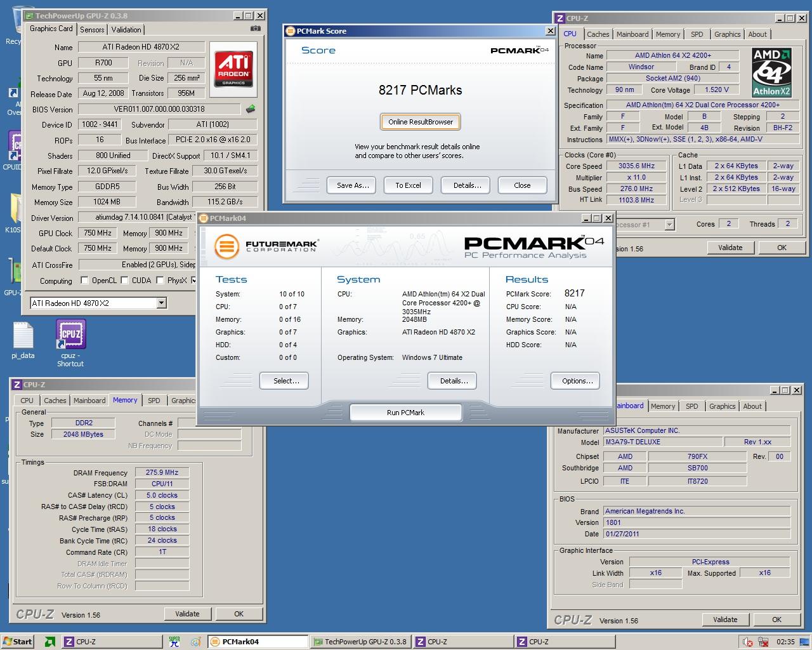Open the pi_data file on desktop
This screenshot has height=650, width=812.
click(x=23, y=340)
